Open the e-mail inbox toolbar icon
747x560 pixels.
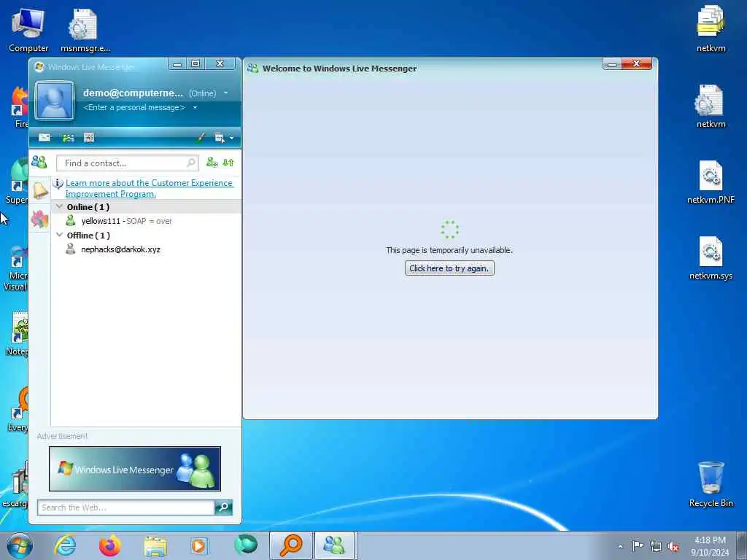(x=44, y=138)
